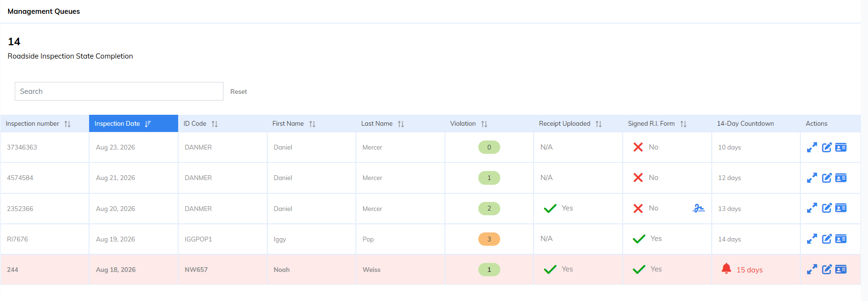
Task: Click last name Weiss
Action: pos(372,270)
